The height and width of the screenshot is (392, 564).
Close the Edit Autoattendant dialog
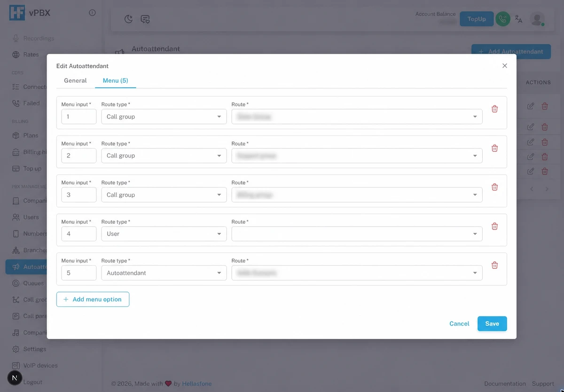click(505, 66)
